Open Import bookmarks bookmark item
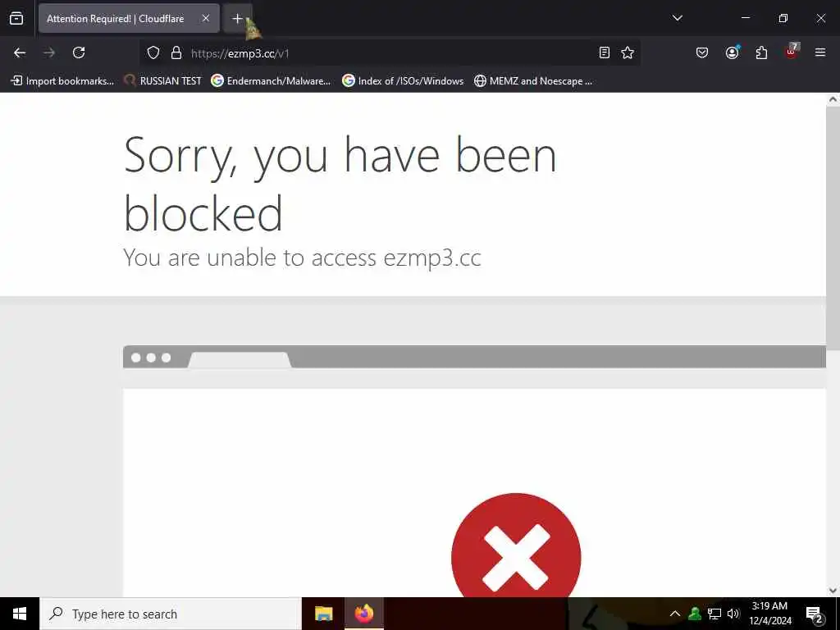Screen dimensions: 840x630 point(62,81)
